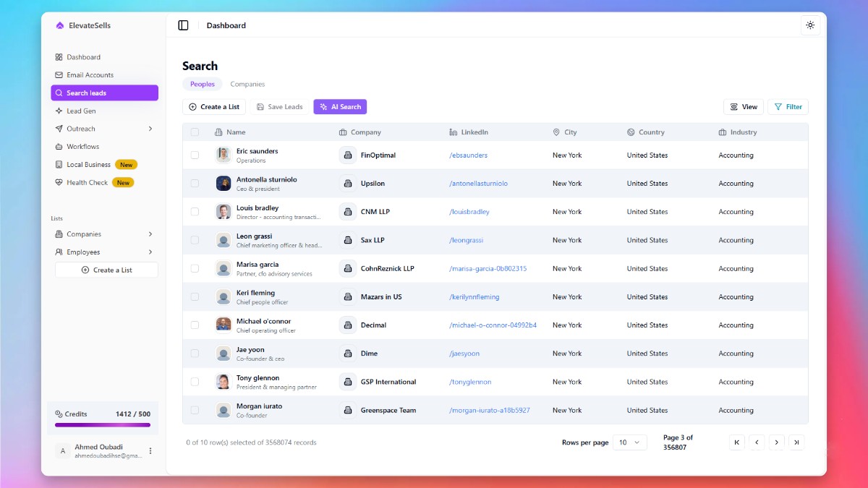Go to the last page arrow
This screenshot has height=488, width=868.
point(796,442)
